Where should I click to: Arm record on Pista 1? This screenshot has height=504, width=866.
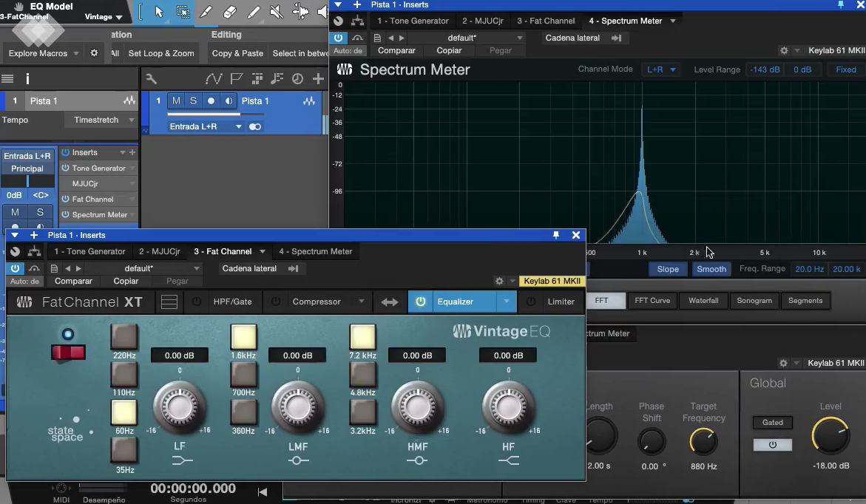[x=211, y=101]
